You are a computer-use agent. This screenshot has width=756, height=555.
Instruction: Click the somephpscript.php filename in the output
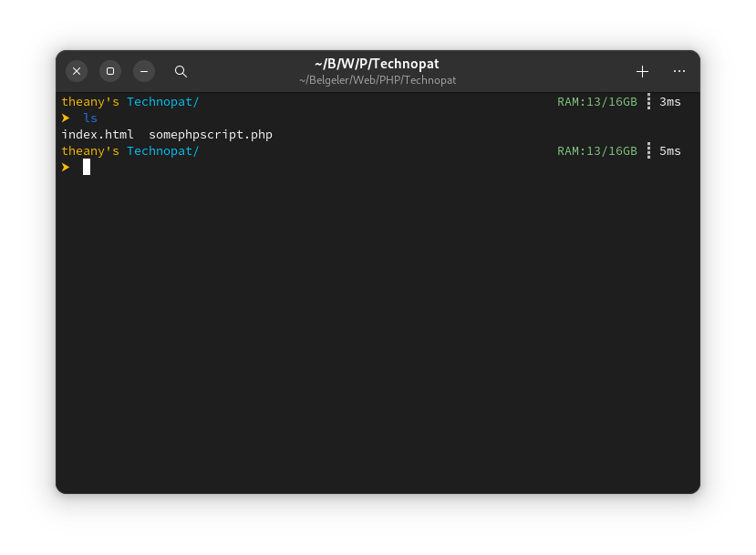(211, 135)
